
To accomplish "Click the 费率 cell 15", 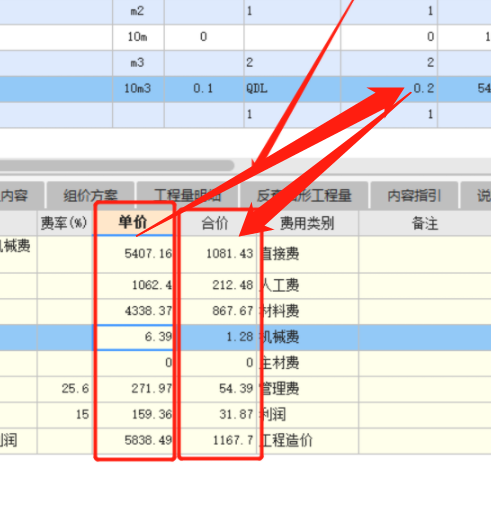I will 65,415.
